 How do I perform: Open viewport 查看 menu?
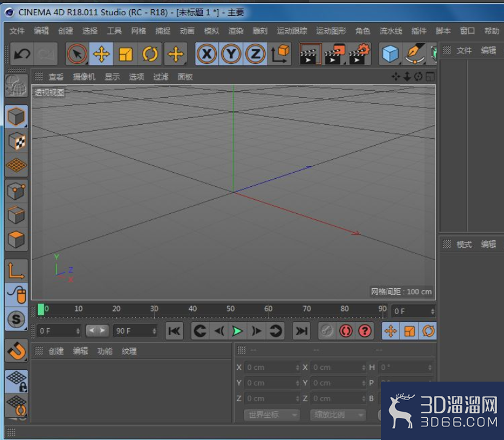click(x=56, y=77)
